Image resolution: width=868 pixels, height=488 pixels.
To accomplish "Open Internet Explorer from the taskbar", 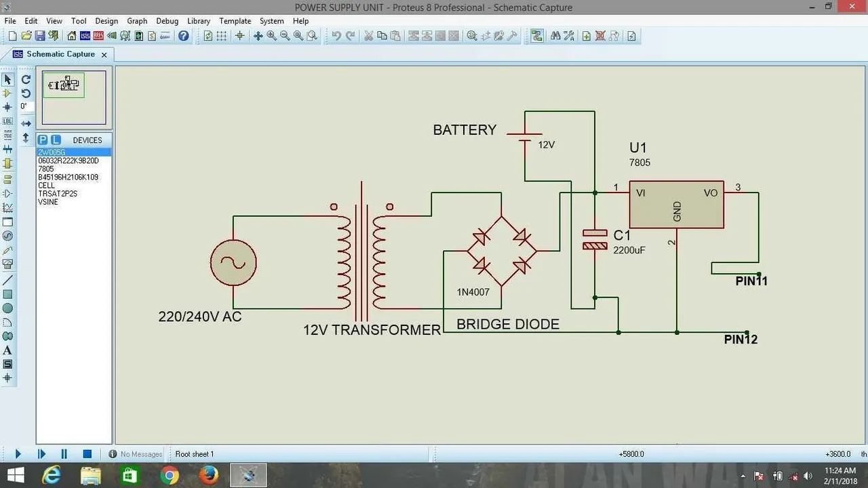I will click(52, 476).
